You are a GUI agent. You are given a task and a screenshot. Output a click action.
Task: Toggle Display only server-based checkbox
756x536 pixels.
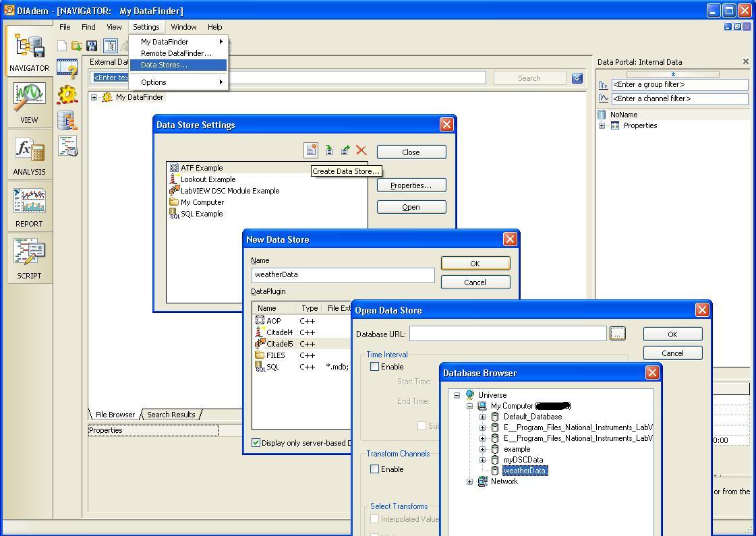[256, 442]
